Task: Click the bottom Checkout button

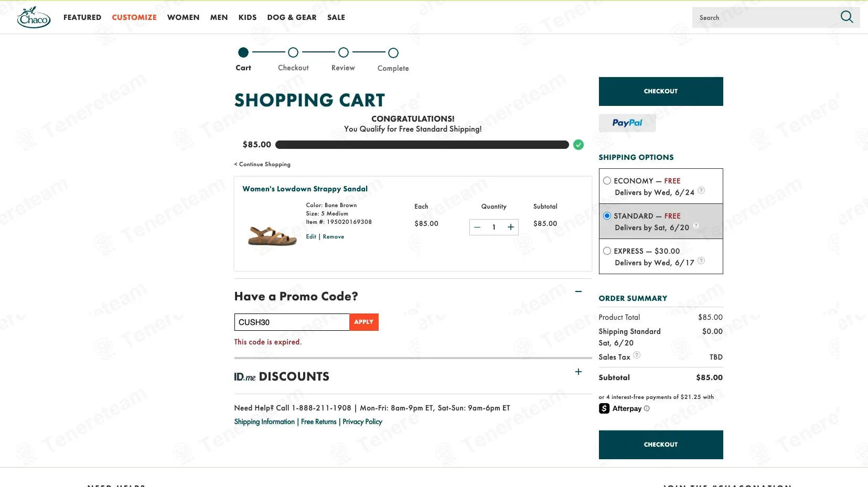Action: [661, 445]
